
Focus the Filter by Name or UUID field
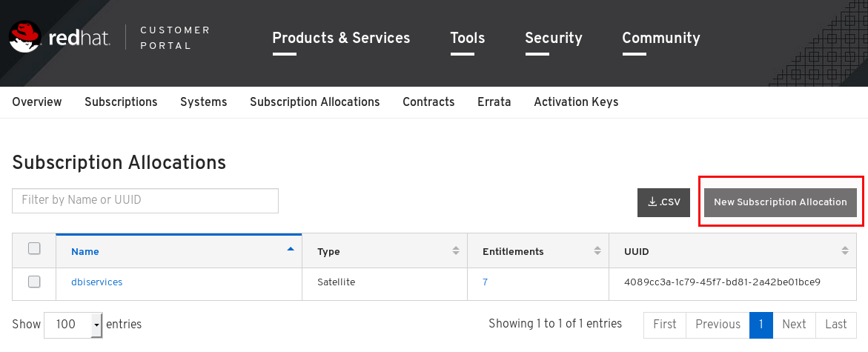pyautogui.click(x=145, y=200)
